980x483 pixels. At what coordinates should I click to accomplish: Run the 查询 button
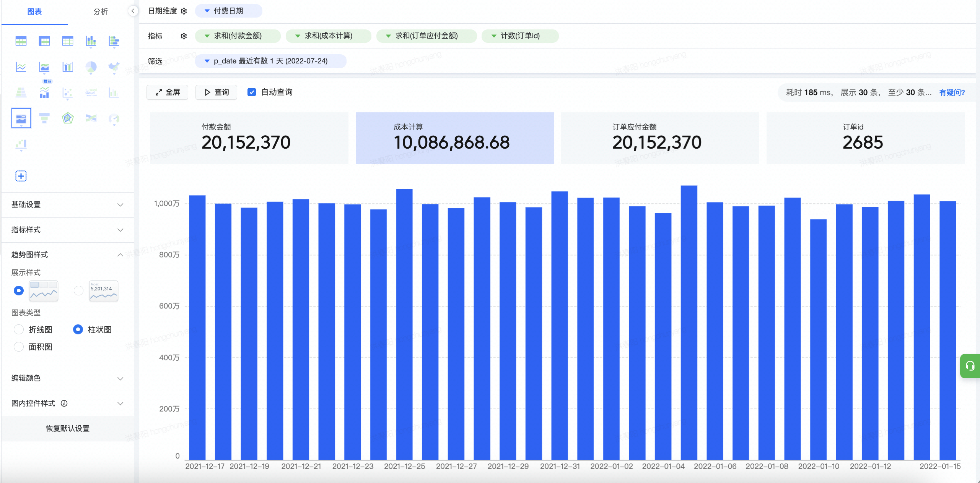tap(216, 92)
